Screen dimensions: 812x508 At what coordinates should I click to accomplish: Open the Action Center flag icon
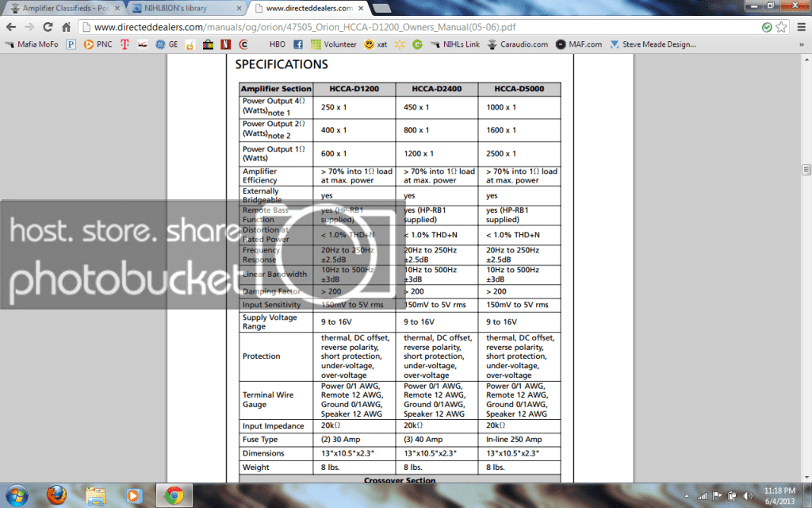pyautogui.click(x=717, y=496)
